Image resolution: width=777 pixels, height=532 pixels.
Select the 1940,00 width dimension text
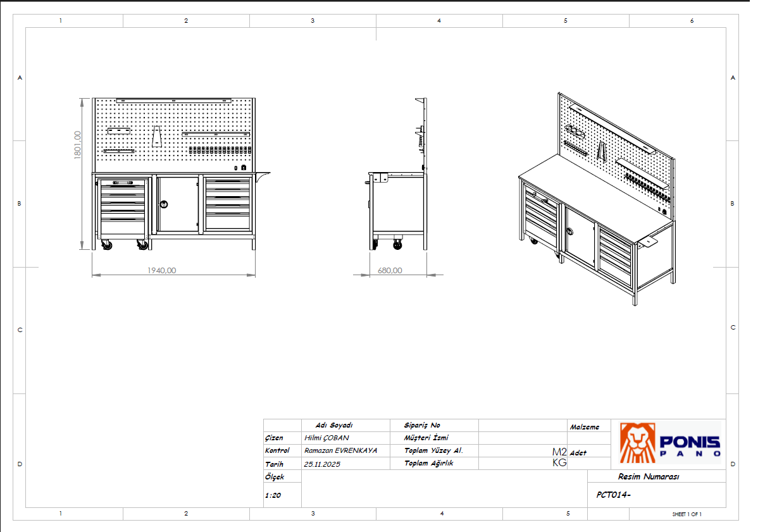click(x=161, y=270)
